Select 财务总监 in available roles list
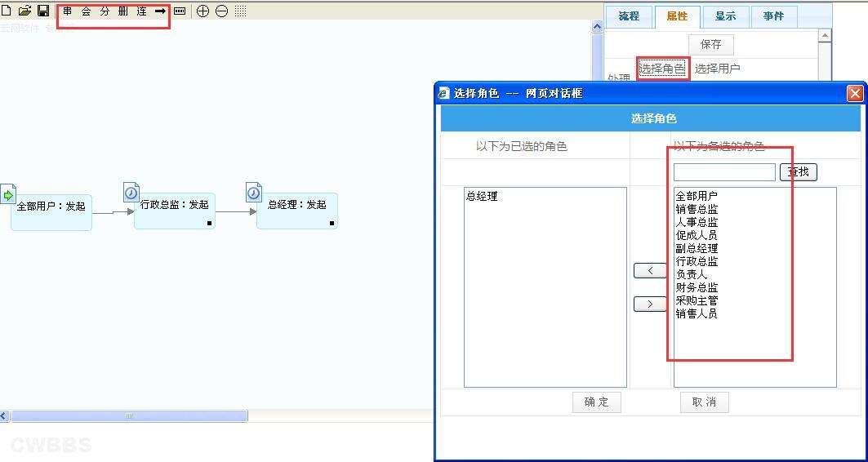Image resolution: width=868 pixels, height=462 pixels. pyautogui.click(x=697, y=287)
